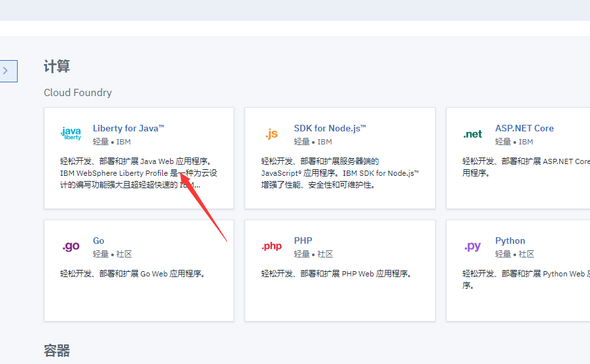Open the SDK for Node.js™ title link

[330, 128]
